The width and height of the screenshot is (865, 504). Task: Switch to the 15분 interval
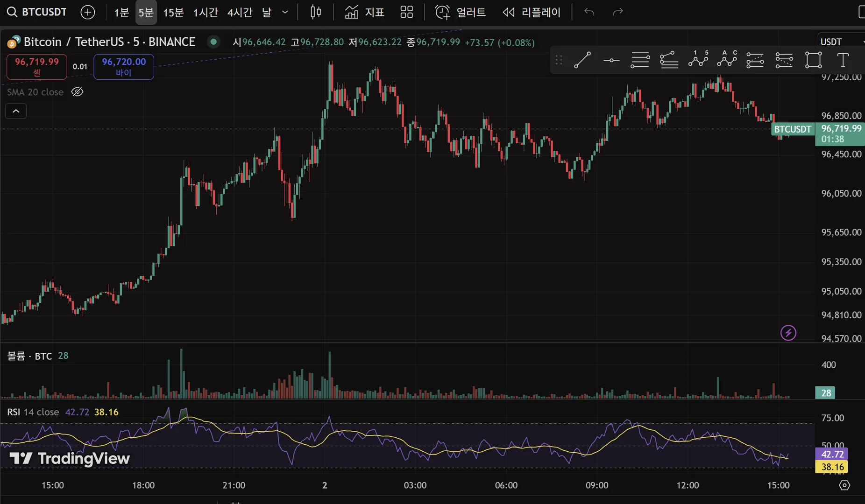(x=173, y=12)
